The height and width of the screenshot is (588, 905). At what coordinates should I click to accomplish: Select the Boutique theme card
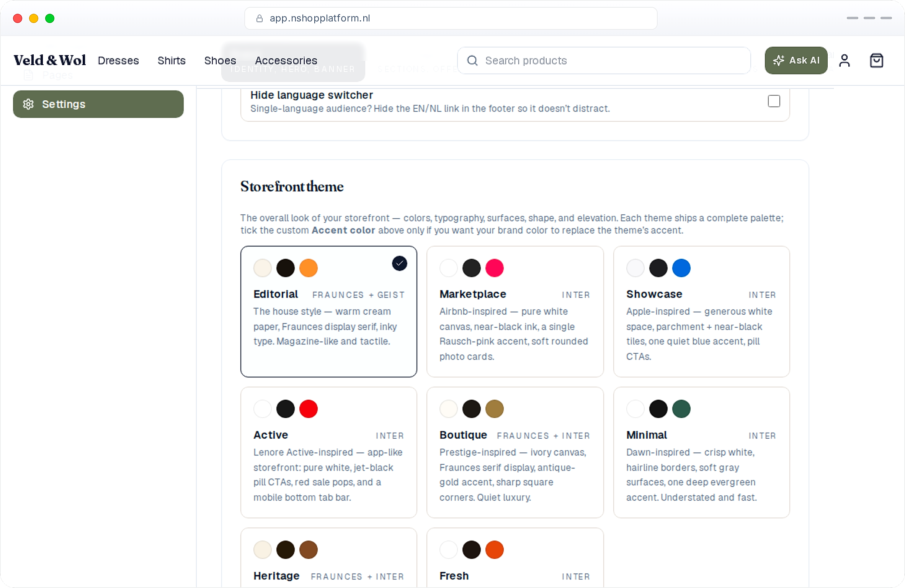pyautogui.click(x=515, y=452)
